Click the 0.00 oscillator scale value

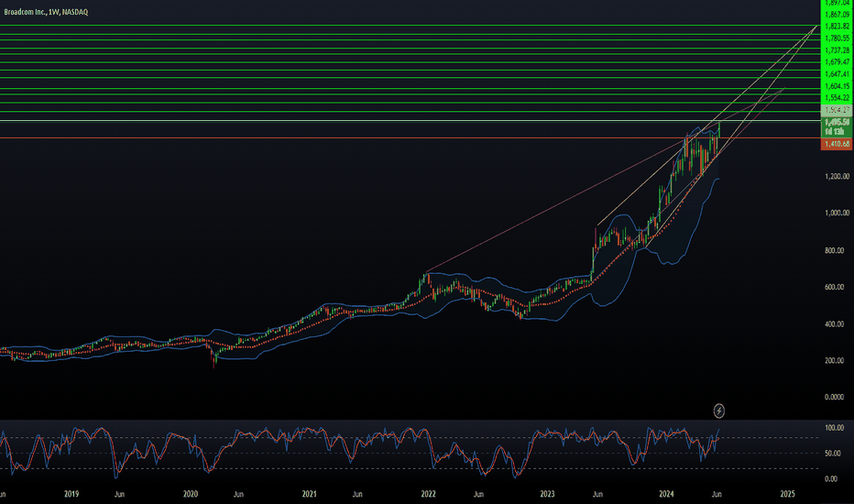(x=831, y=479)
